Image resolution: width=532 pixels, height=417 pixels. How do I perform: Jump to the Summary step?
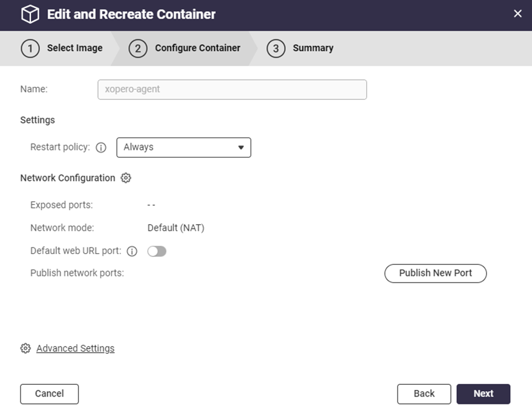[x=313, y=48]
